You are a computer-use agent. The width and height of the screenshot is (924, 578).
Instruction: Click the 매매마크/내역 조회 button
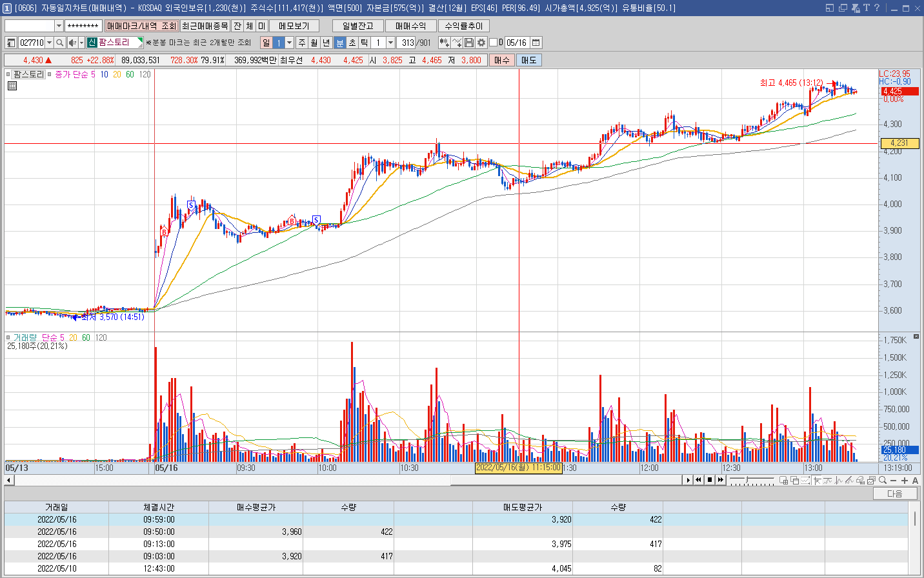(x=141, y=26)
